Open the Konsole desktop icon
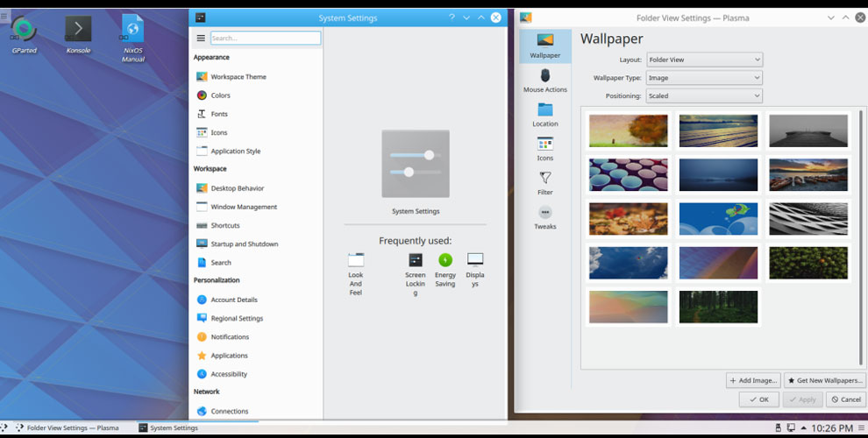 click(78, 34)
